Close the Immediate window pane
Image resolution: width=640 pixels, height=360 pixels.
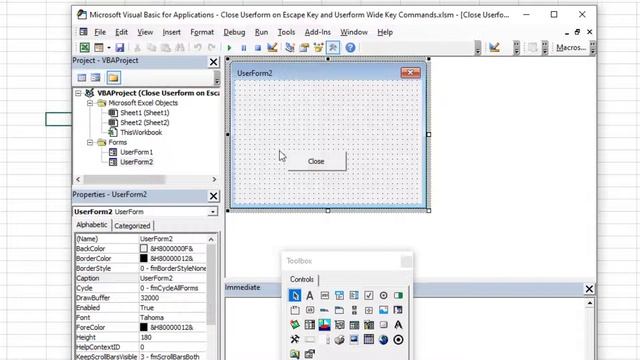point(589,289)
